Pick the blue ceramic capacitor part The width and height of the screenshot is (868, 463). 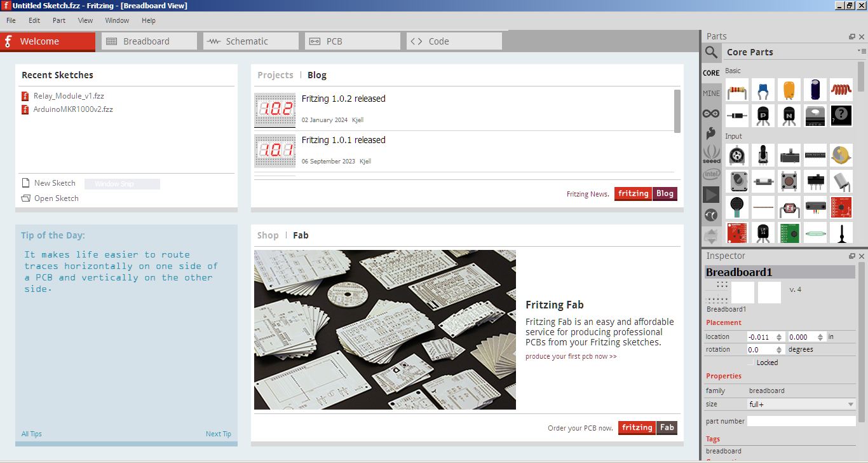pyautogui.click(x=763, y=90)
